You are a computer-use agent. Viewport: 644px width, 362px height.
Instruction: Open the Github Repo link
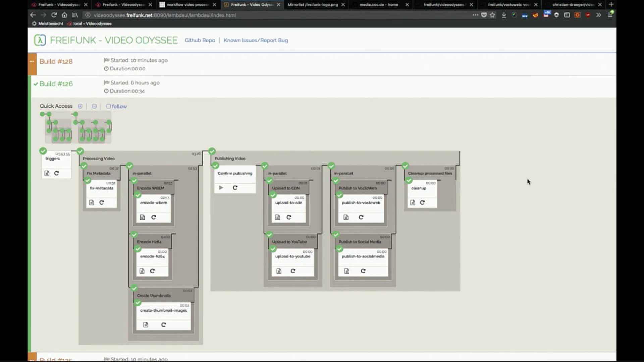200,40
